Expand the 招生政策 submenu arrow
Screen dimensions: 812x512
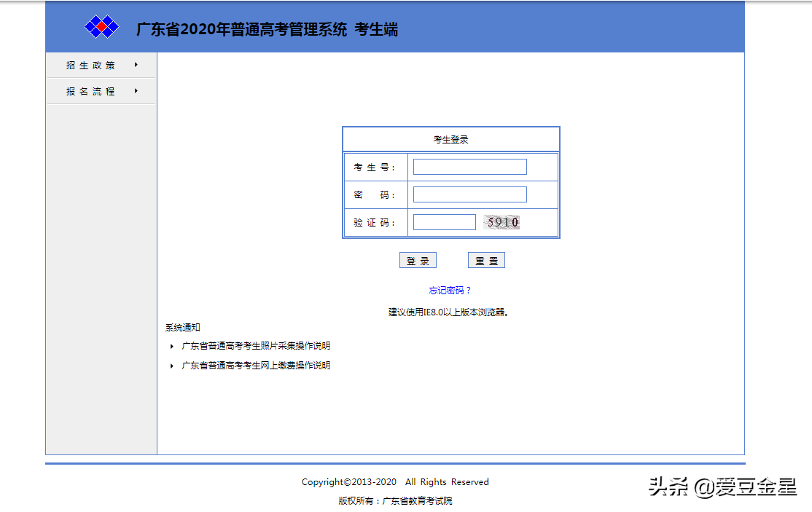[135, 64]
